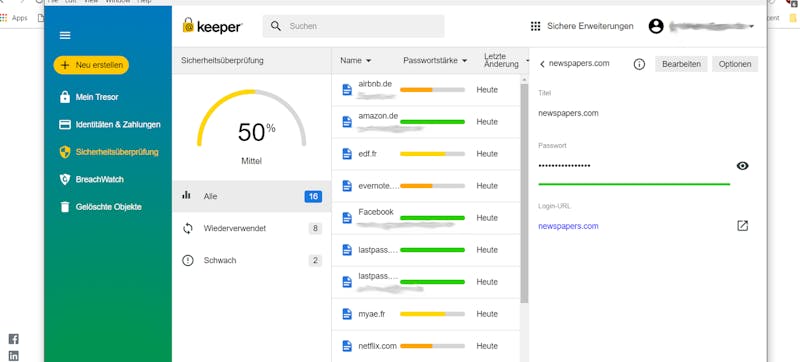Click the 8 count badge for Wiederverwendet

(315, 228)
